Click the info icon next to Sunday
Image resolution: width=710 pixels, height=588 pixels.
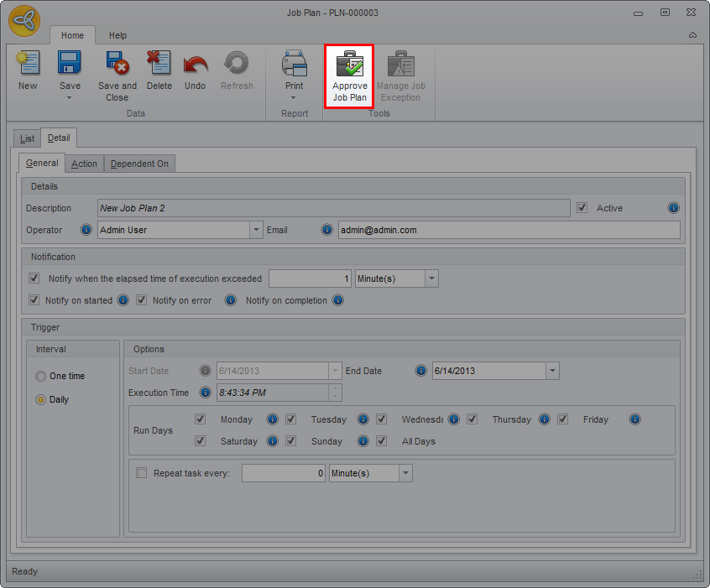363,441
